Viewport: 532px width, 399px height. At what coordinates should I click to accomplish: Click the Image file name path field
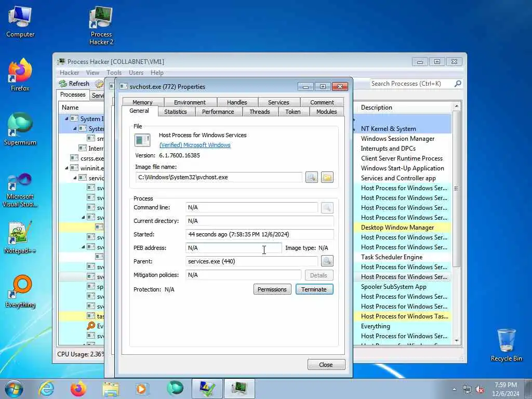(219, 177)
